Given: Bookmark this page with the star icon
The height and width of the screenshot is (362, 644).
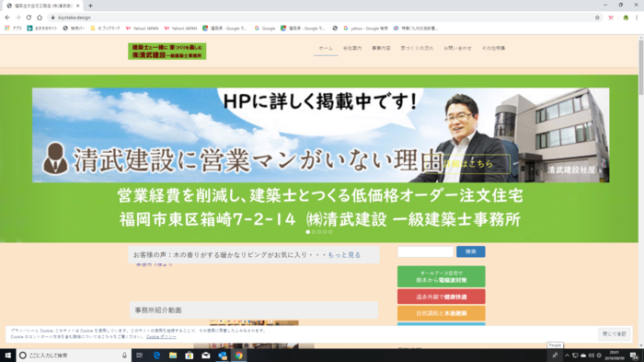Looking at the screenshot, I should click(x=597, y=18).
